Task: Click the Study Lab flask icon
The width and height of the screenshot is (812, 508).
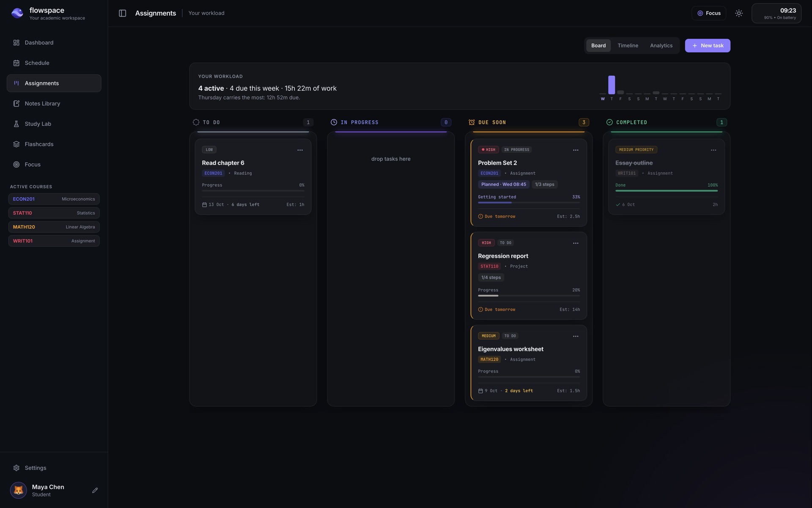Action: tap(16, 124)
